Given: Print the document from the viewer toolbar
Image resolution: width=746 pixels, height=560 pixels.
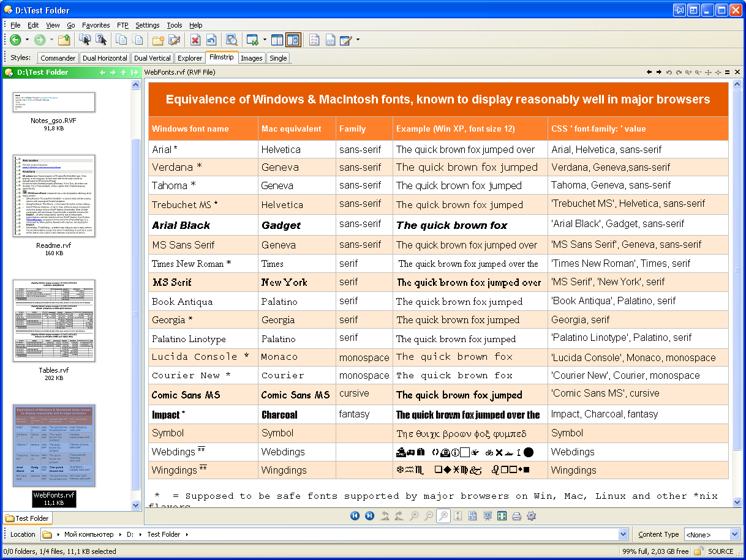Looking at the screenshot, I should [517, 516].
